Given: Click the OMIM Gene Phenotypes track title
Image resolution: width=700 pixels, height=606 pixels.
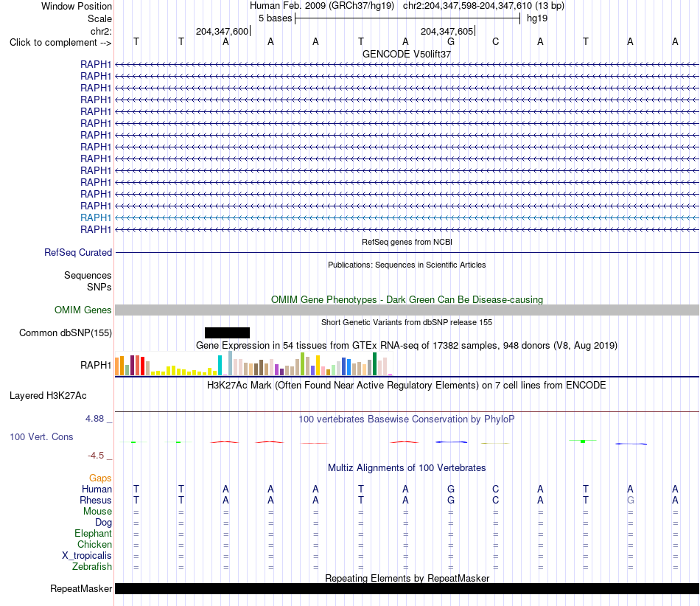Looking at the screenshot, I should (407, 299).
